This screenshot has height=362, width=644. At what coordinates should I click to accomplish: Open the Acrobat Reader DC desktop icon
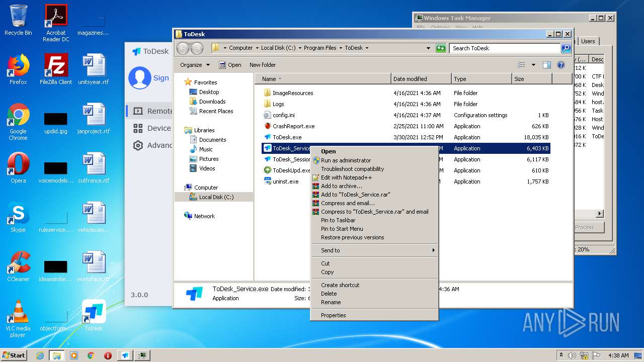tap(56, 23)
